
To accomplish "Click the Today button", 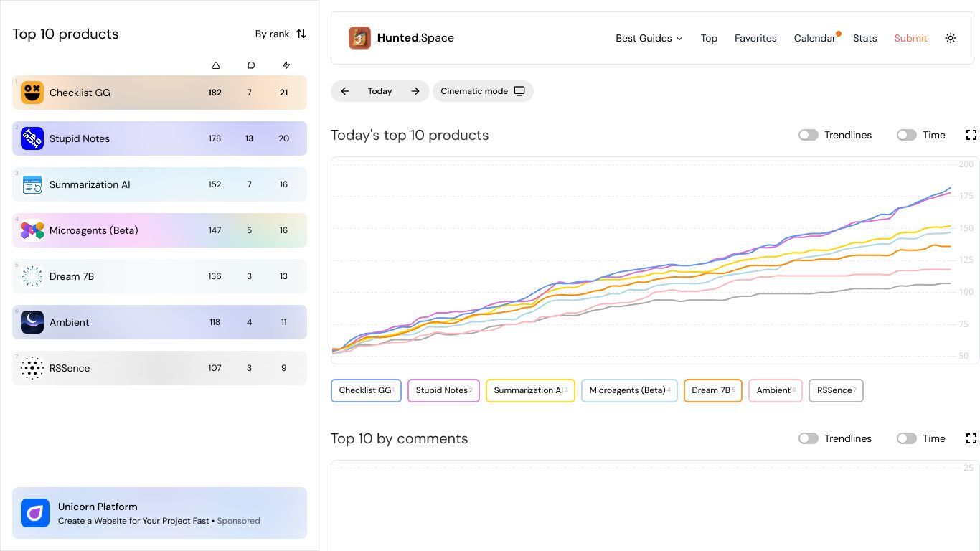I will coord(380,91).
